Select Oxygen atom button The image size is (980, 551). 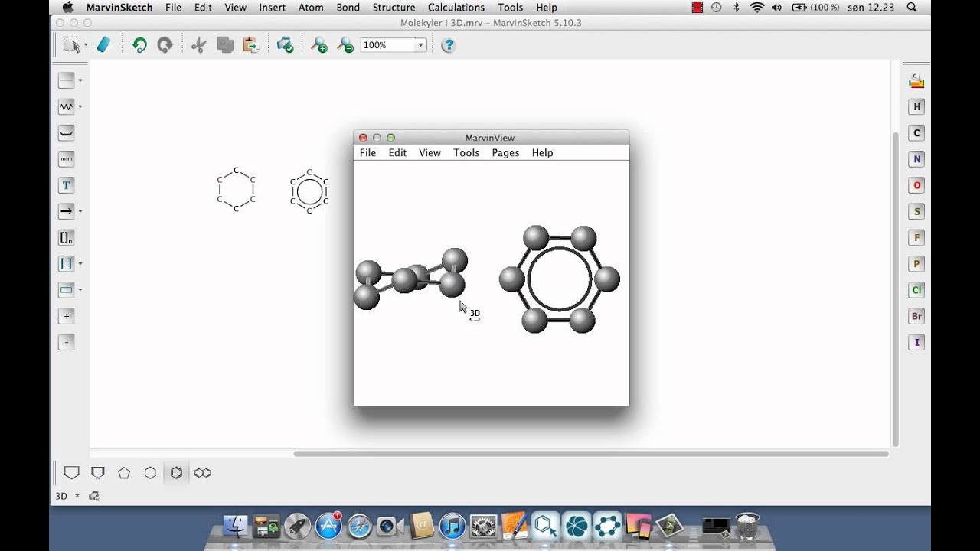coord(916,185)
